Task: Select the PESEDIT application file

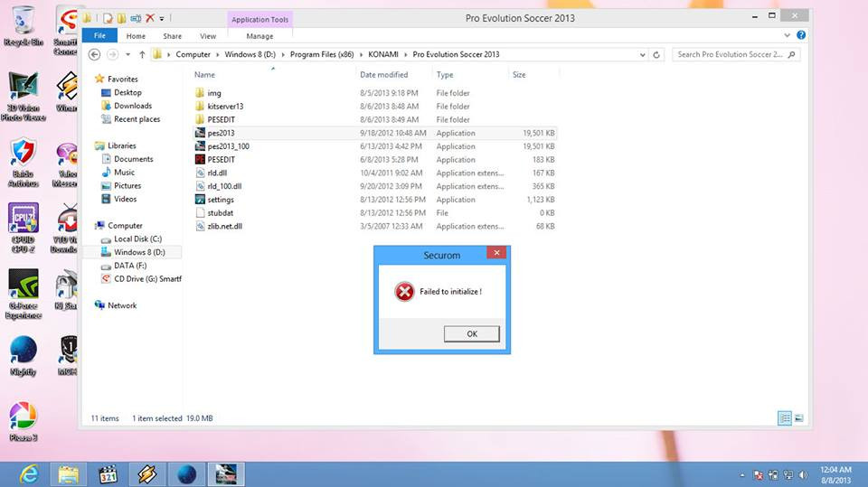Action: coord(221,160)
